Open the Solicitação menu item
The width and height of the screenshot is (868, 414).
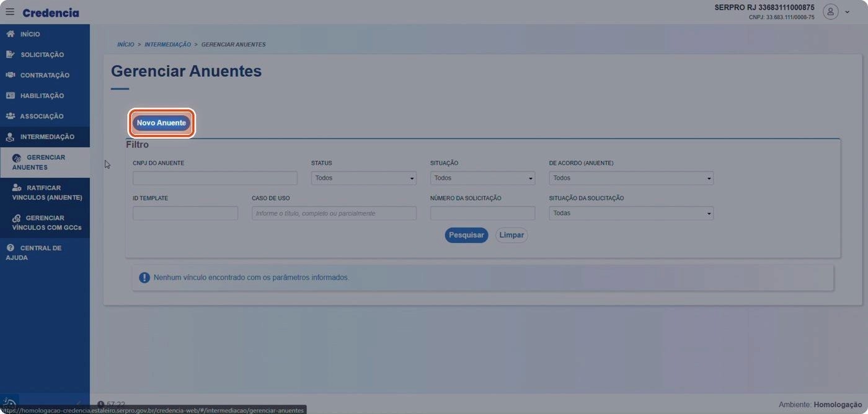click(x=45, y=55)
